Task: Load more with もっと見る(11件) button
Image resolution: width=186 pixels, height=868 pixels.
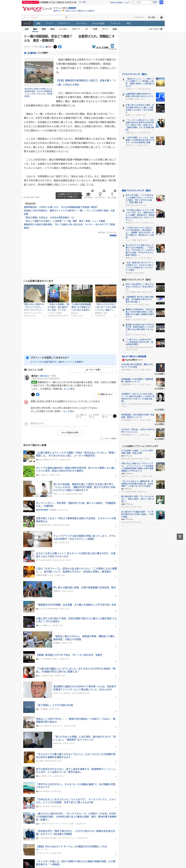Action: [70, 433]
